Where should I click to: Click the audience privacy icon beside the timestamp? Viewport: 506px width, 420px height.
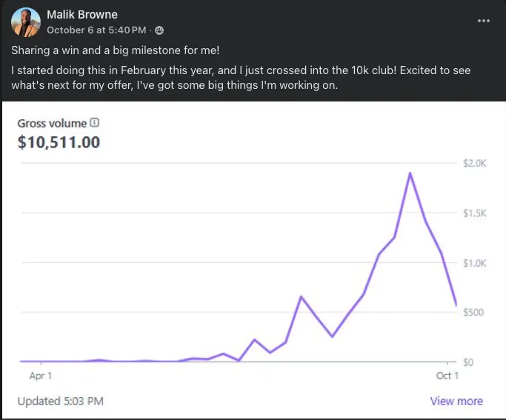click(x=159, y=30)
